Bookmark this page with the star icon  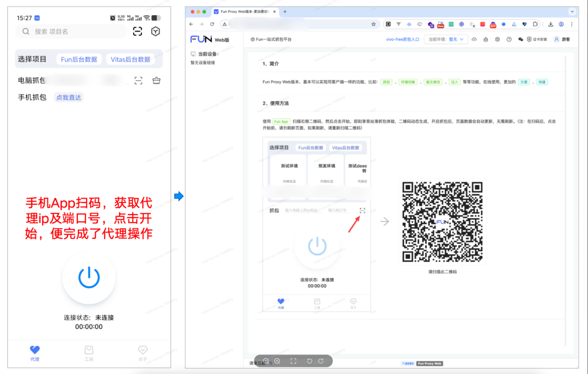tap(373, 24)
